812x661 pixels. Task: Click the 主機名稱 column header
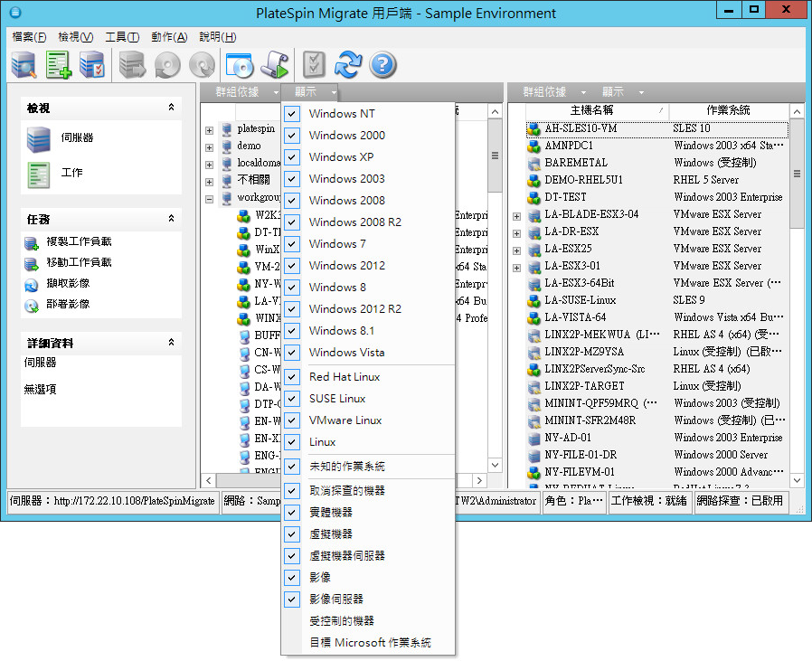pos(593,110)
